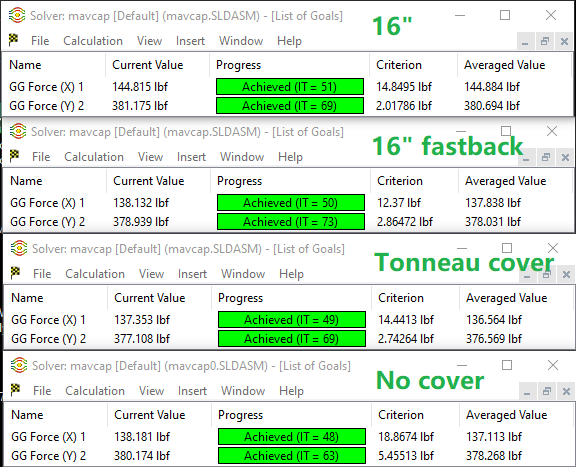Click checkered flag icon in Tonneau cover menu bar

pos(16,273)
